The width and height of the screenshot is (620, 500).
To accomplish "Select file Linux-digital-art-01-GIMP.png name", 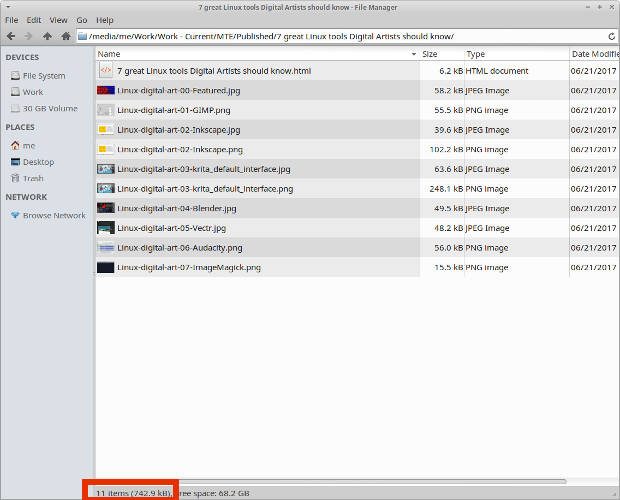I will [174, 110].
